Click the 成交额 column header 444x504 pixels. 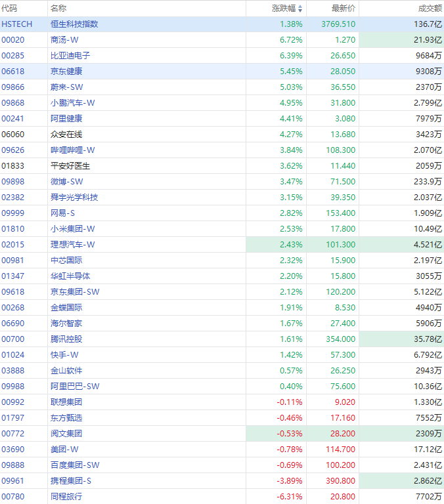point(430,9)
